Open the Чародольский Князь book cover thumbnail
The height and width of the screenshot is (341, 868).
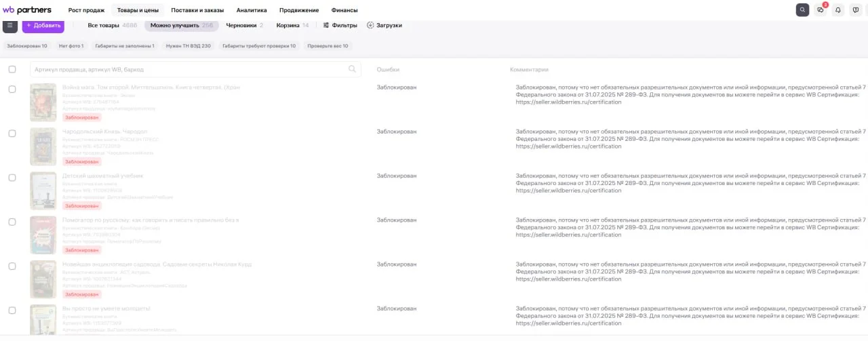43,146
